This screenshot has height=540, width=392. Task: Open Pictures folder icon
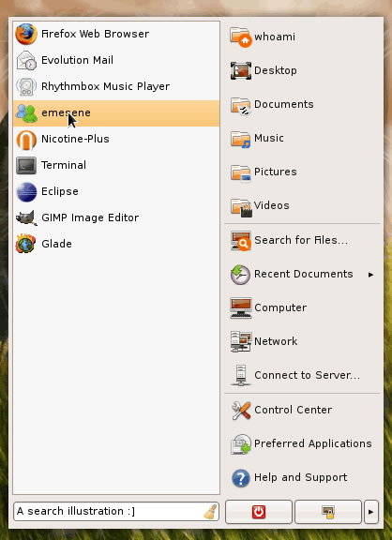pos(240,172)
